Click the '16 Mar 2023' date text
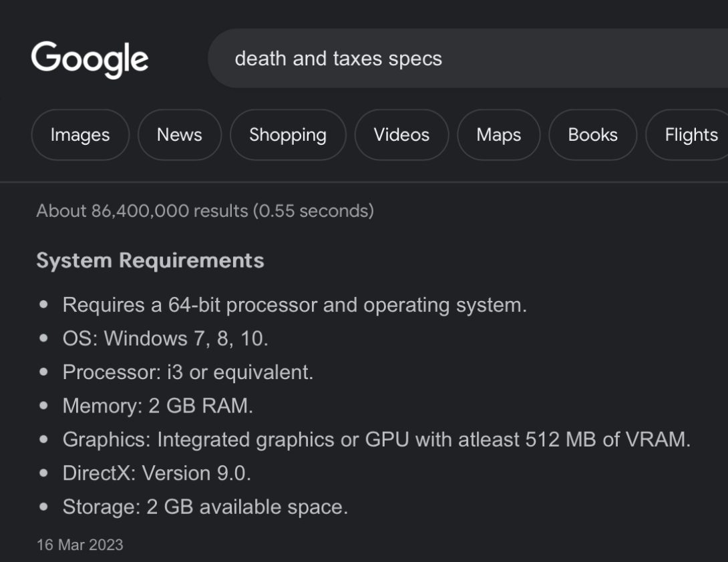The width and height of the screenshot is (728, 562). [x=80, y=545]
